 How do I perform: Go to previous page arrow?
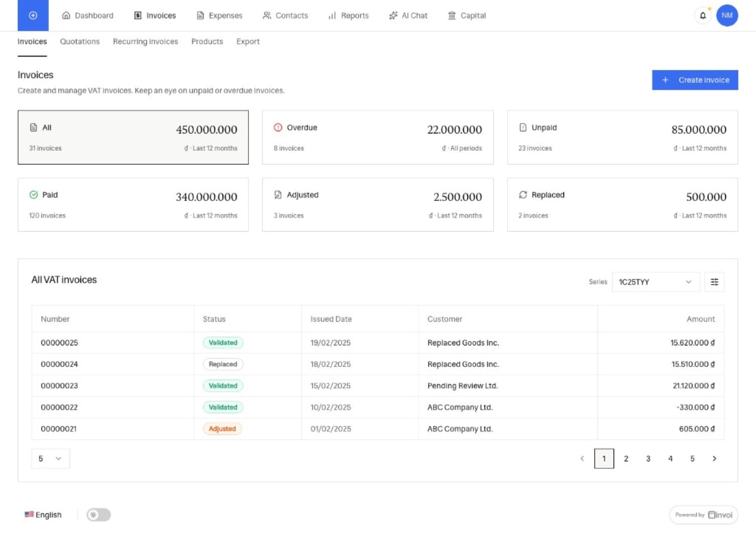tap(582, 459)
